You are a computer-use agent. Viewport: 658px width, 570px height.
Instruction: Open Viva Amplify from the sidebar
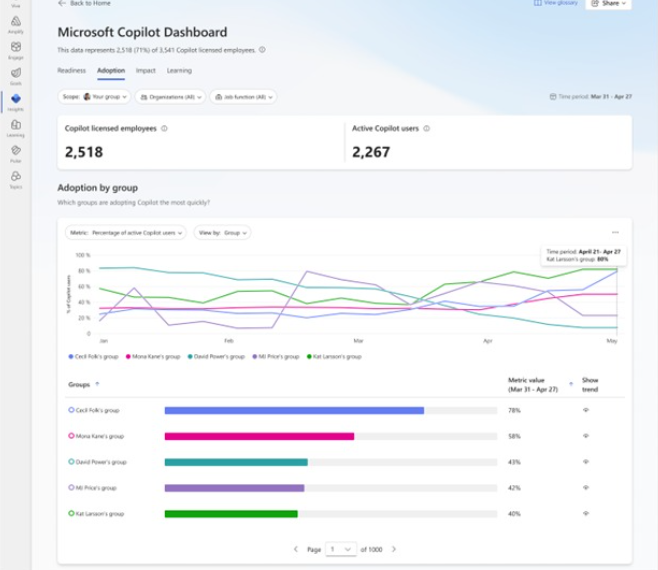pyautogui.click(x=16, y=24)
